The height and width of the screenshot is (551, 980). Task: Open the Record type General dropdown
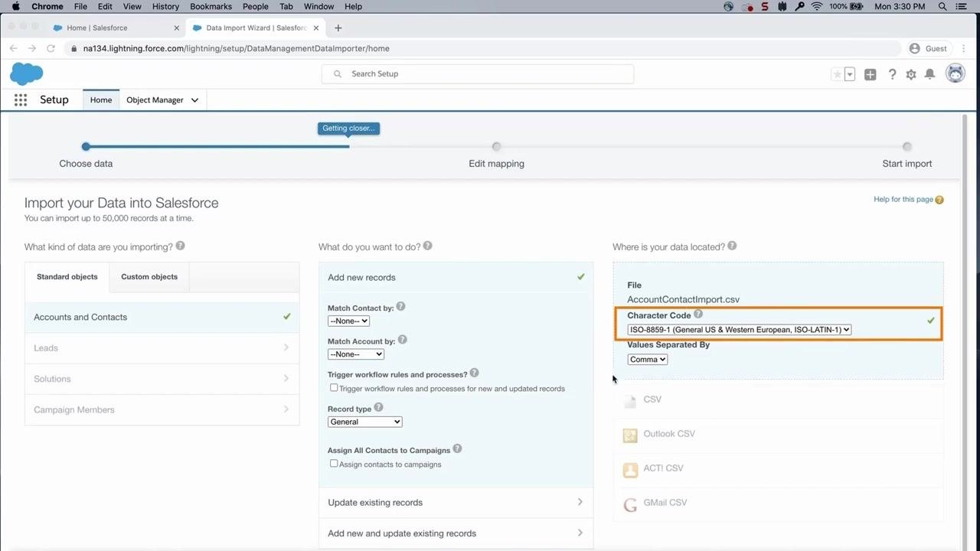[364, 422]
